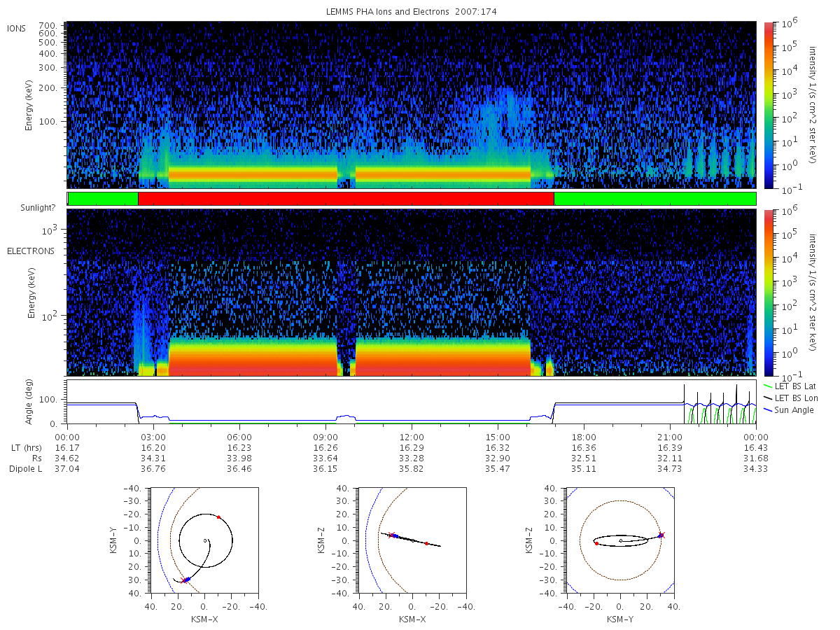Click the red dot in the KSM-X/KSM-Z orbit plot
The image size is (840, 630).
426,543
